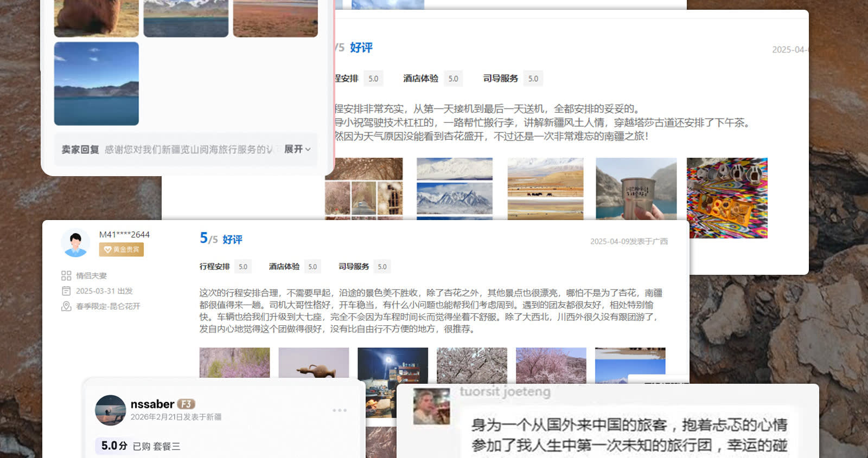Open the snow mountain photo collage
Viewport: 868px width, 458px height.
click(455, 189)
